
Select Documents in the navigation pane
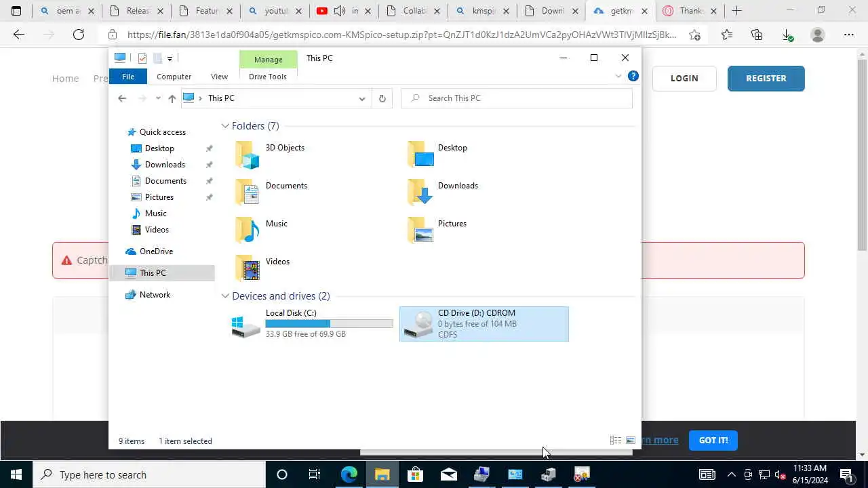(165, 181)
